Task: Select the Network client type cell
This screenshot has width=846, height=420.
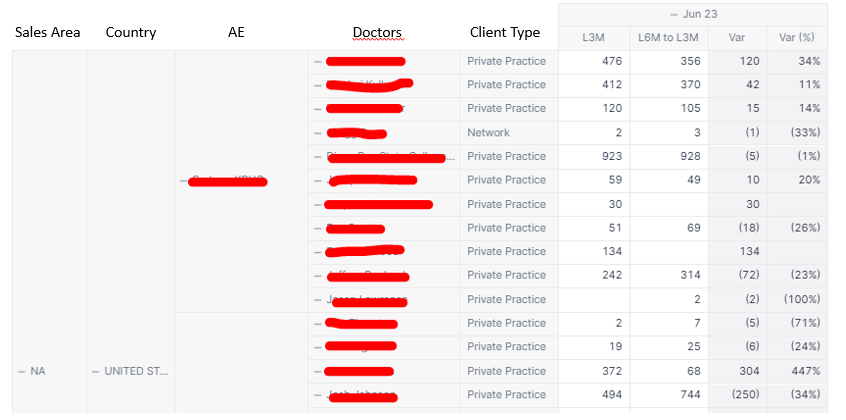Action: point(509,133)
